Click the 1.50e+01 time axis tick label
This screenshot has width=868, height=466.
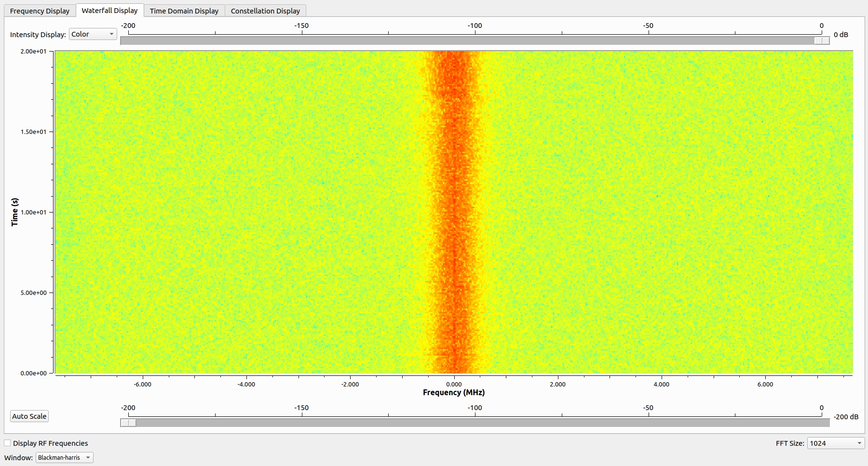(33, 132)
